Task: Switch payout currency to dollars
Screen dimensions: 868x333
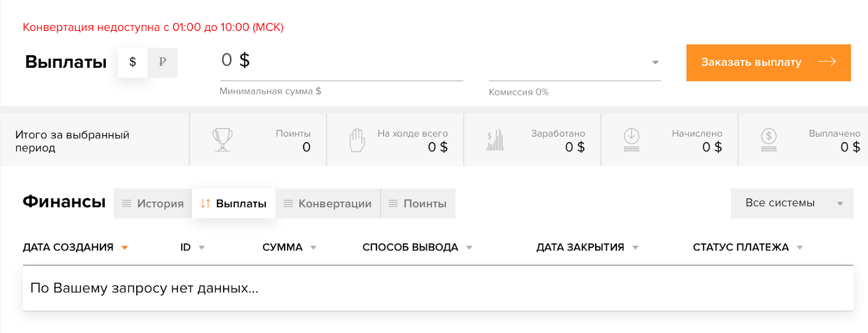Action: 133,62
